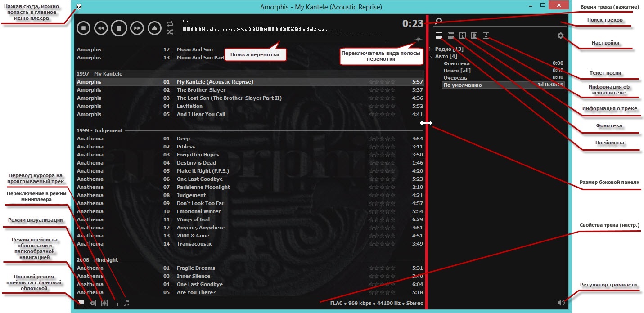
Task: Open the player main menu alien icon
Action: click(79, 7)
